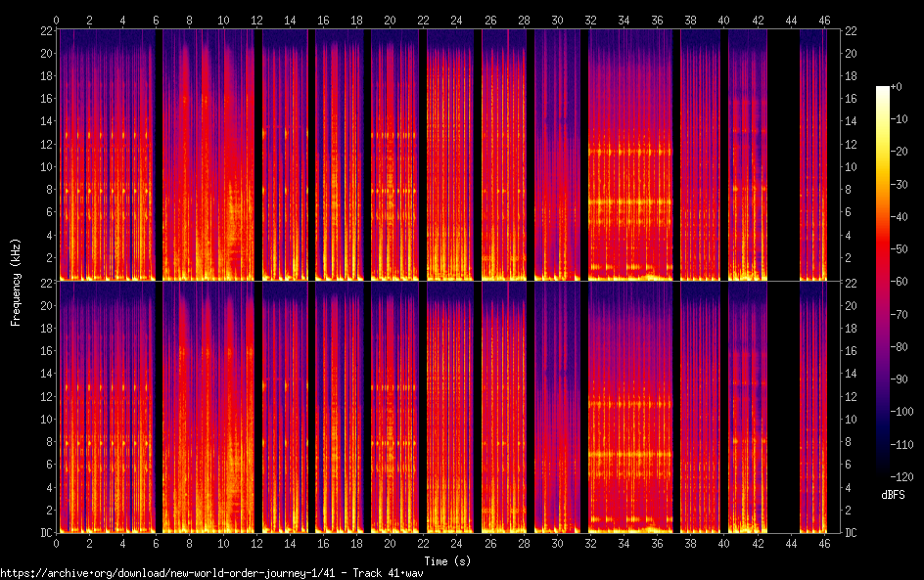Click the 36 tick on the bottom time axis
The height and width of the screenshot is (580, 924).
tap(659, 542)
